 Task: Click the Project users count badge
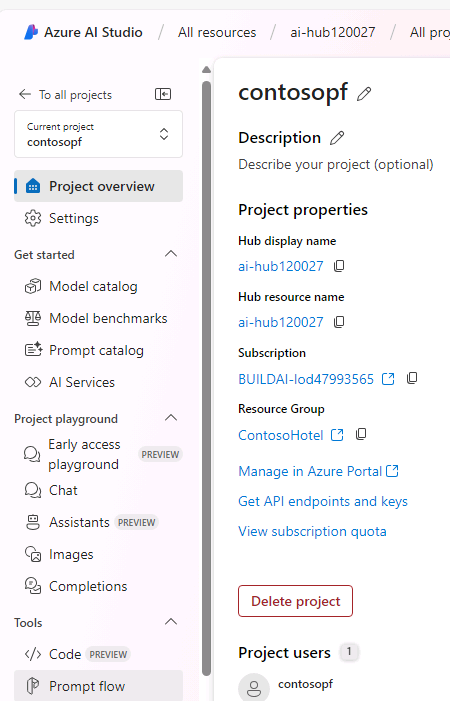tap(349, 652)
